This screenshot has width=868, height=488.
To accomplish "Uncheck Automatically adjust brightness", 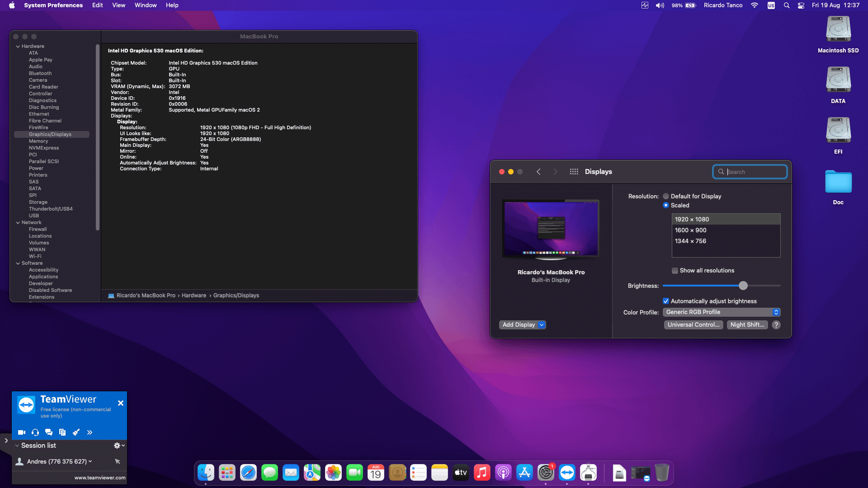I will coord(666,301).
